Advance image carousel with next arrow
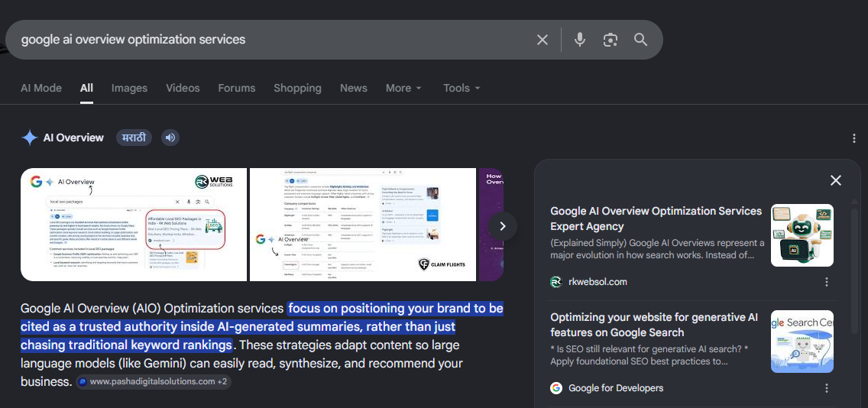868x408 pixels. [x=503, y=226]
